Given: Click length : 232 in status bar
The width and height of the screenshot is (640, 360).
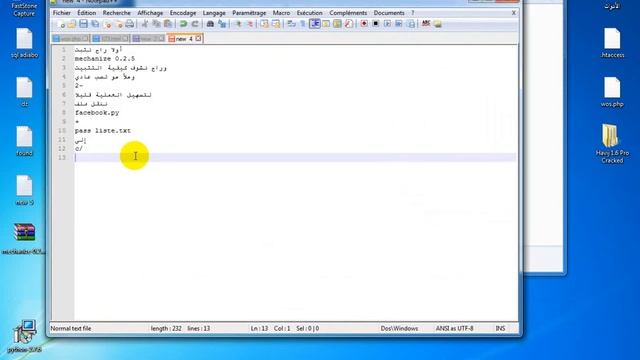Looking at the screenshot, I should [166, 328].
